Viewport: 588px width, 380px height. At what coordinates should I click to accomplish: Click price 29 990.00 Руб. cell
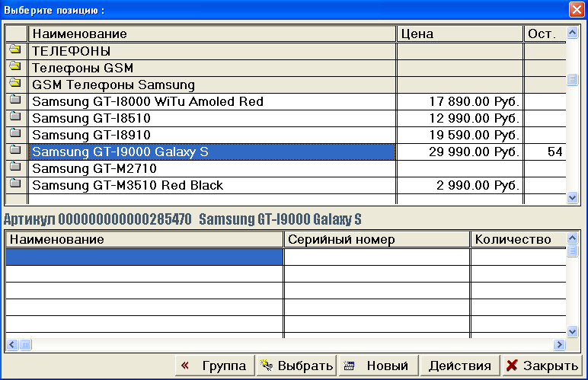[460, 152]
